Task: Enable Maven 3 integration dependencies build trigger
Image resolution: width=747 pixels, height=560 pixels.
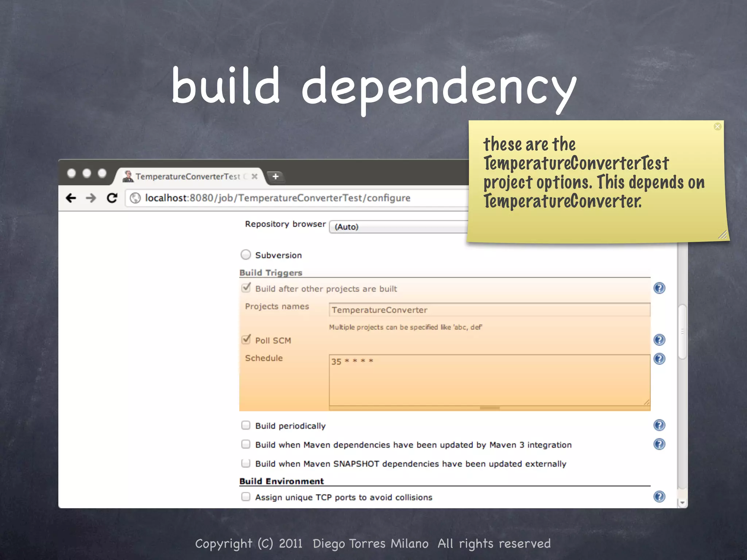Action: (x=246, y=444)
